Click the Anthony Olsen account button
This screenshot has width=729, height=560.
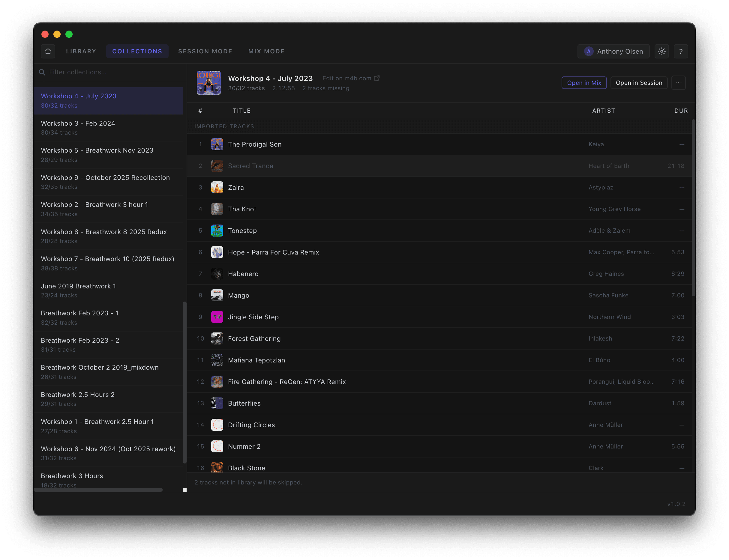pos(613,51)
